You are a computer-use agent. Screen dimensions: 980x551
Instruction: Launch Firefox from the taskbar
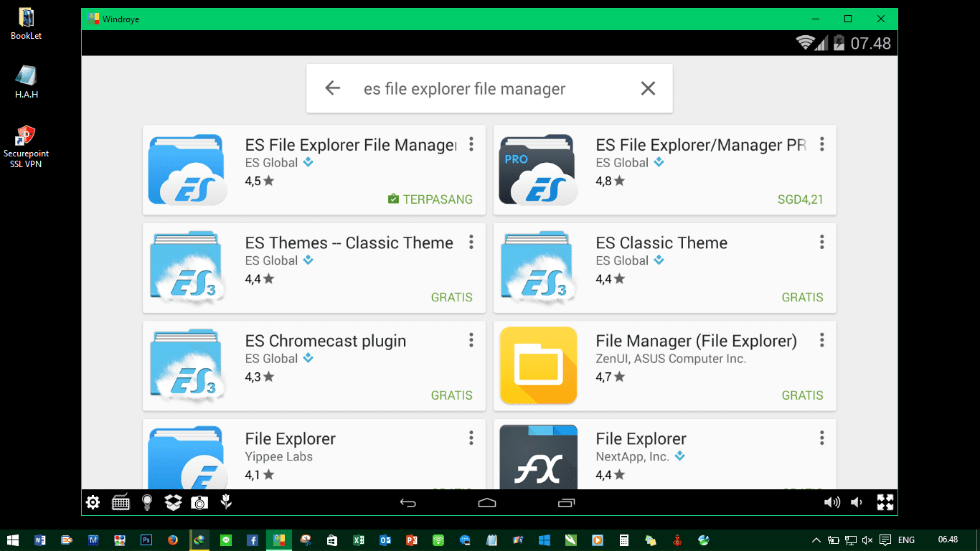pos(173,540)
